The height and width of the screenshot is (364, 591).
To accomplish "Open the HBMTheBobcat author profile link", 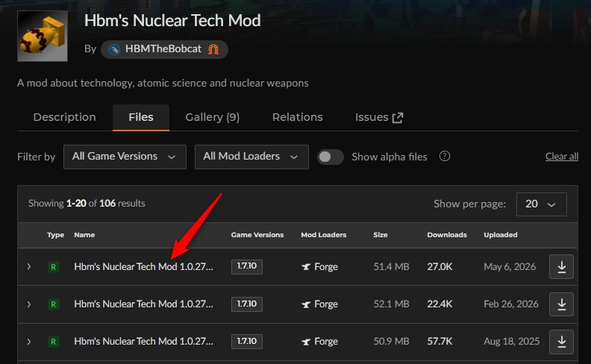I will [163, 49].
